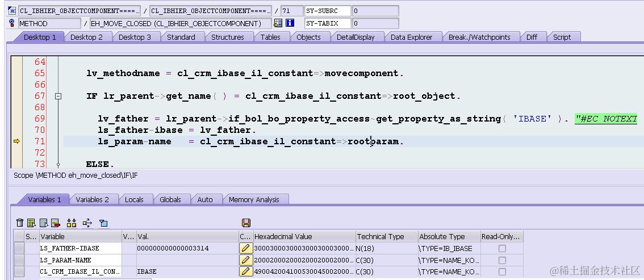This screenshot has width=644, height=280.
Task: Click pencil edit icon for LS_PARAM-NAME
Action: click(245, 260)
